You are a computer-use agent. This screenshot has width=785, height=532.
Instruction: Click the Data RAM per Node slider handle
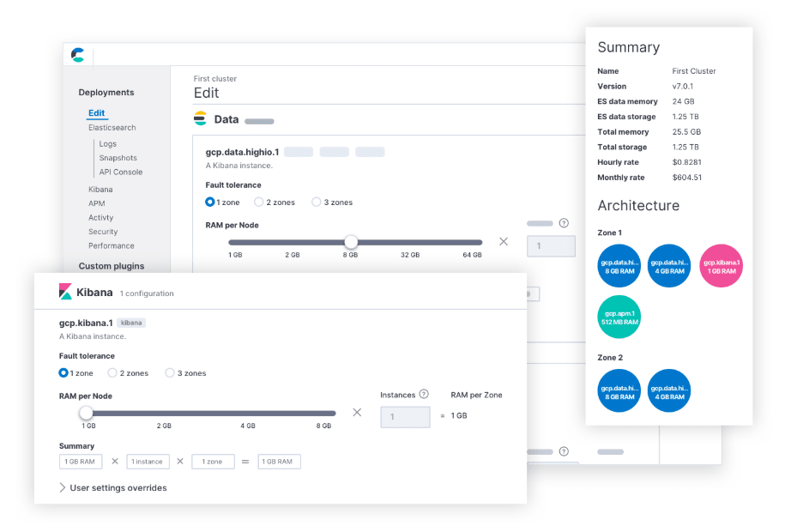pos(351,242)
